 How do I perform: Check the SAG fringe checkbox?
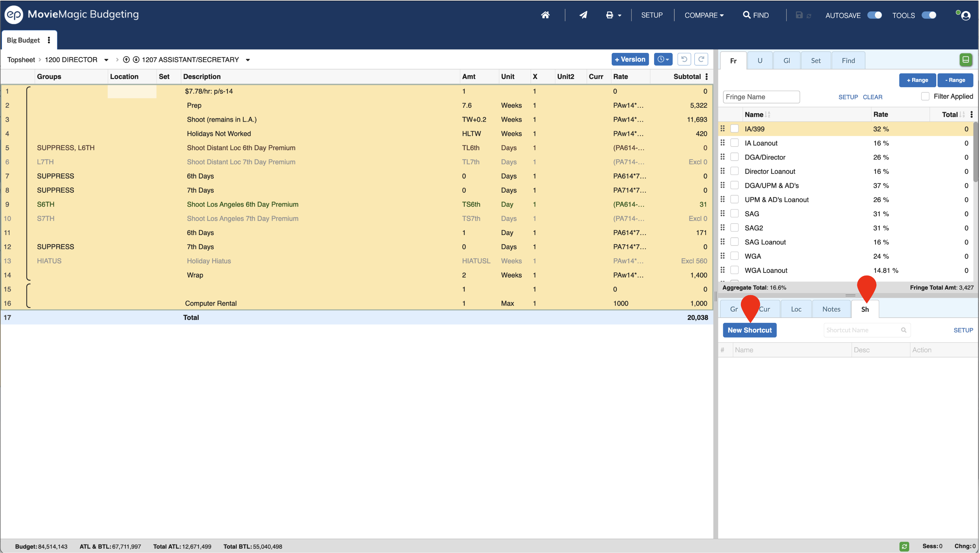point(735,213)
